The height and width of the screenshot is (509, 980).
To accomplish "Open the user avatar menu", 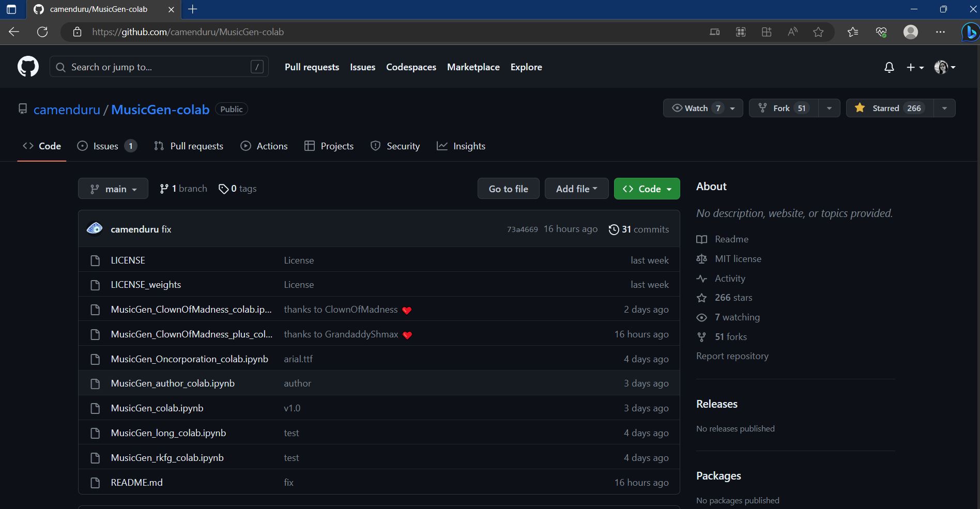I will [x=945, y=67].
